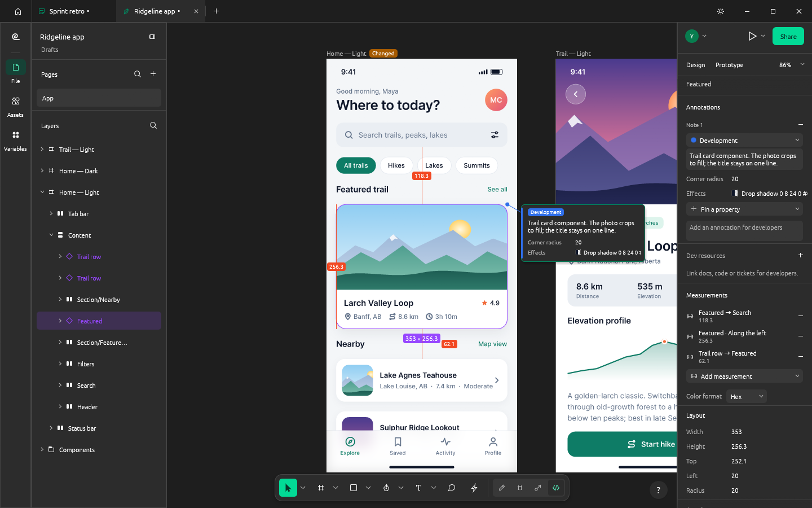Remove the Trail row → Featured measurement
Screen dimensions: 812x508
(800, 357)
